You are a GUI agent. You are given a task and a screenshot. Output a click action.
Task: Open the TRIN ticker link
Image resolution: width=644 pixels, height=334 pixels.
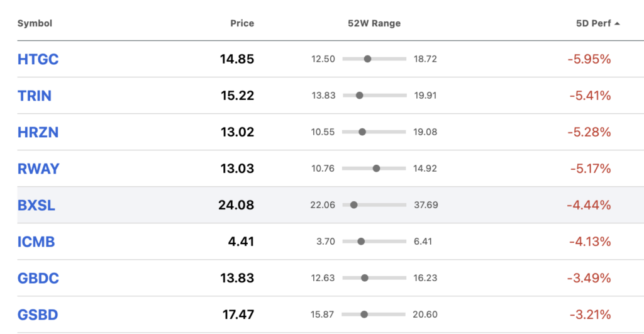[35, 96]
